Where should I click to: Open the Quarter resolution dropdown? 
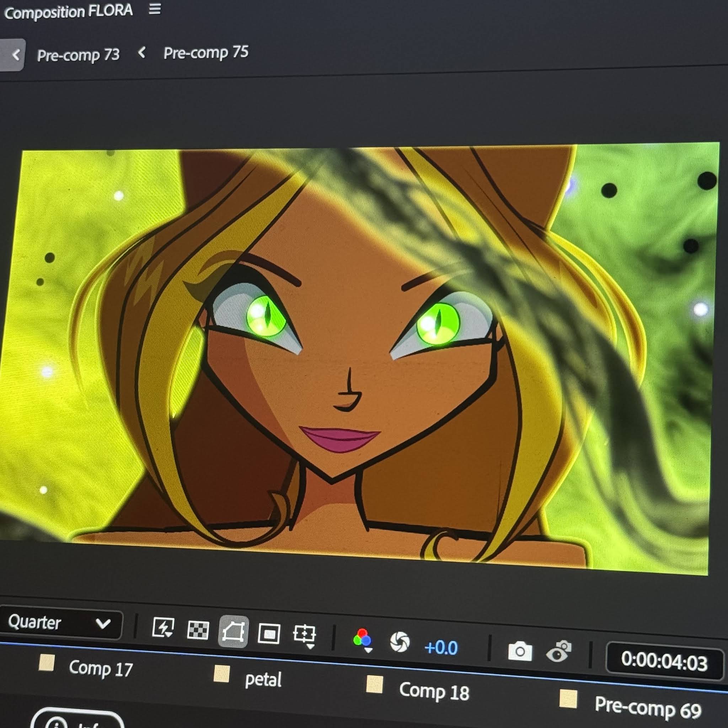[61, 622]
